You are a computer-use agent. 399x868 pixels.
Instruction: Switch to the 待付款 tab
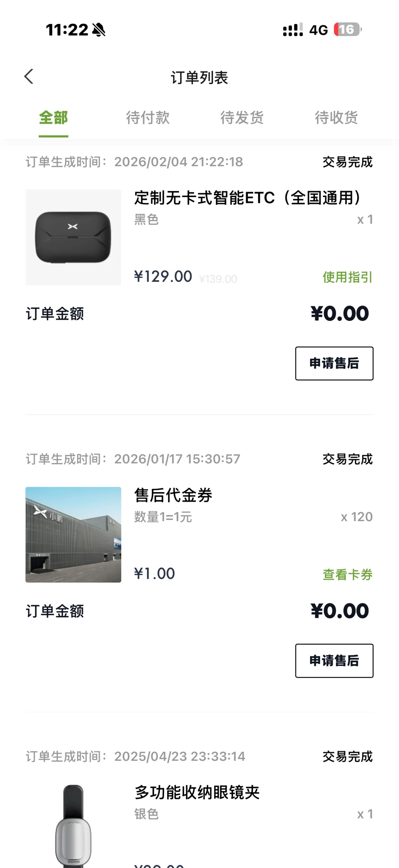pyautogui.click(x=148, y=118)
